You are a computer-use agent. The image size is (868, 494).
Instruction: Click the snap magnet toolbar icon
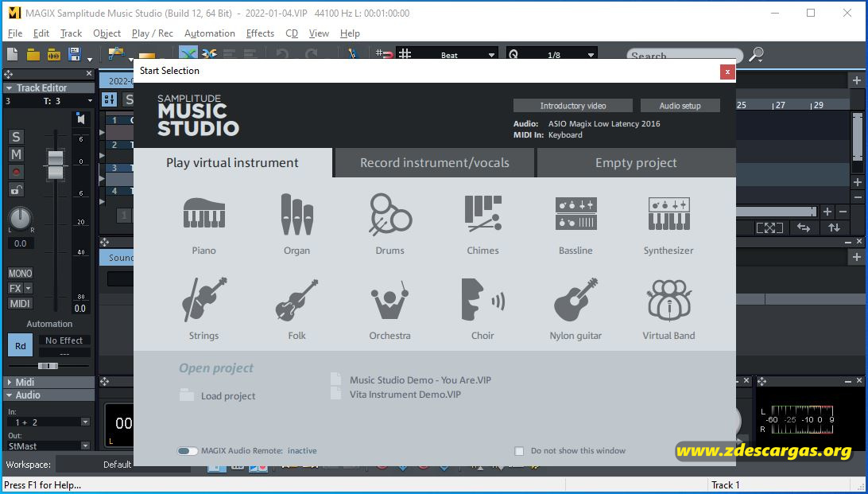point(384,54)
